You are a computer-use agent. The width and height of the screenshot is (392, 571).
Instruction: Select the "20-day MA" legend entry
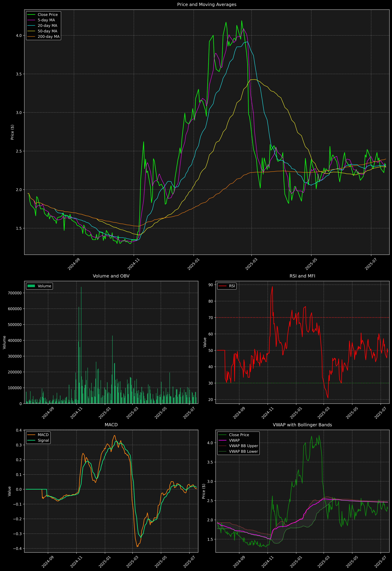click(x=47, y=26)
